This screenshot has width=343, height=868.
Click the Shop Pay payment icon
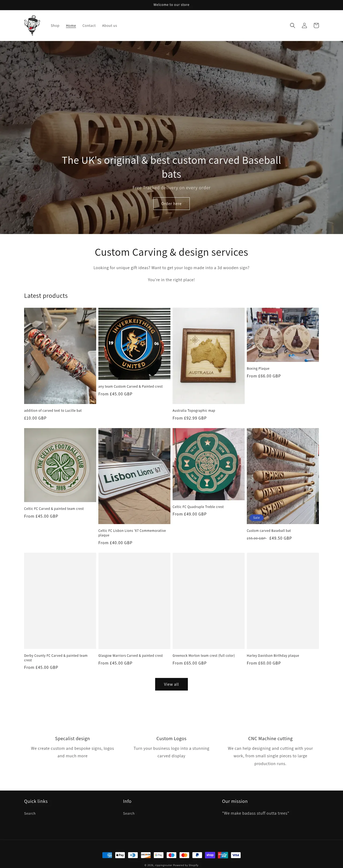point(210,855)
